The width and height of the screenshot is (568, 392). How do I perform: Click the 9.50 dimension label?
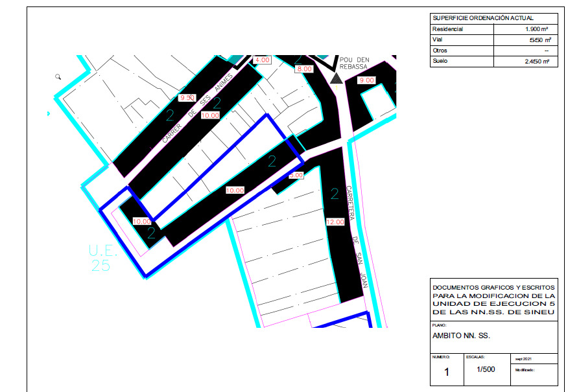(187, 97)
